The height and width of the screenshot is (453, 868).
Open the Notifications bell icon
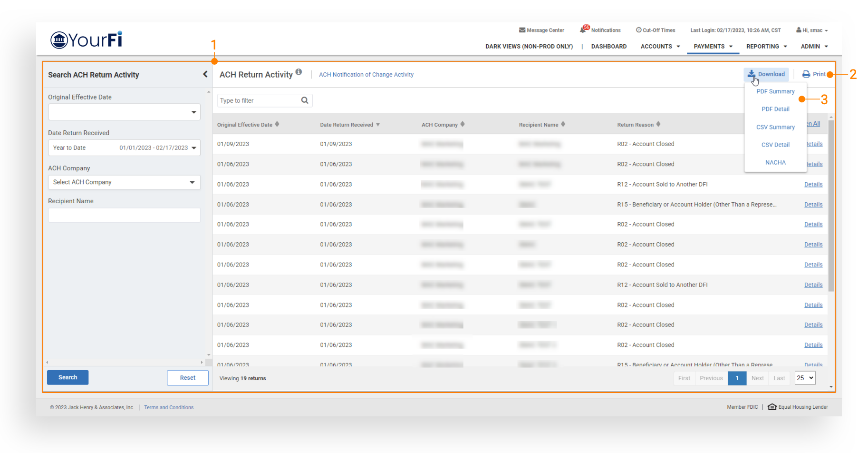point(583,30)
